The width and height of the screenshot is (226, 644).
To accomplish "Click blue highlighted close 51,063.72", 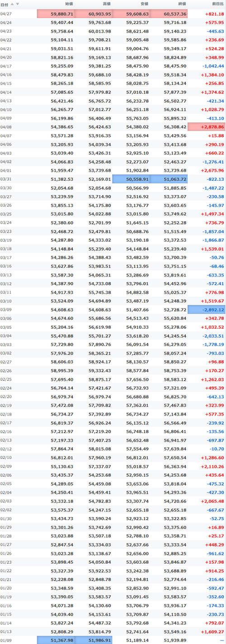I will coord(169,179).
